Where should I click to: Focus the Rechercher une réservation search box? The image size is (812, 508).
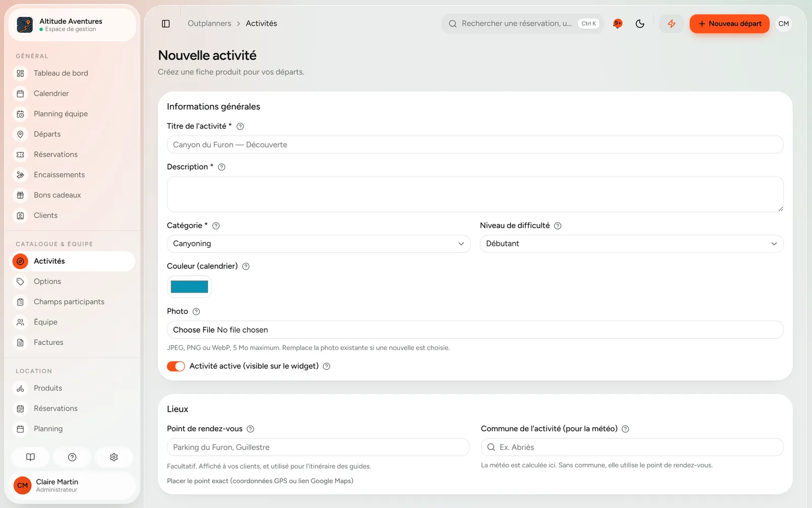pos(523,24)
